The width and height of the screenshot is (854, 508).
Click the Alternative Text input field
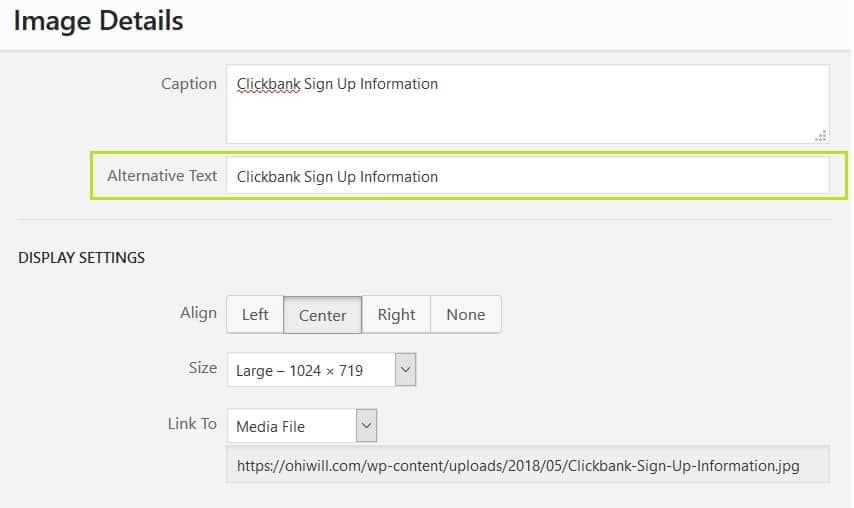(528, 175)
